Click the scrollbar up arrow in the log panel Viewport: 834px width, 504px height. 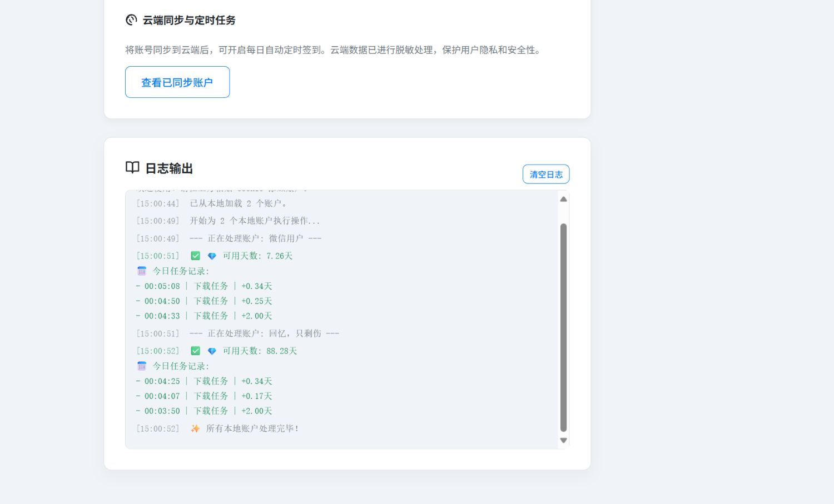coord(563,198)
